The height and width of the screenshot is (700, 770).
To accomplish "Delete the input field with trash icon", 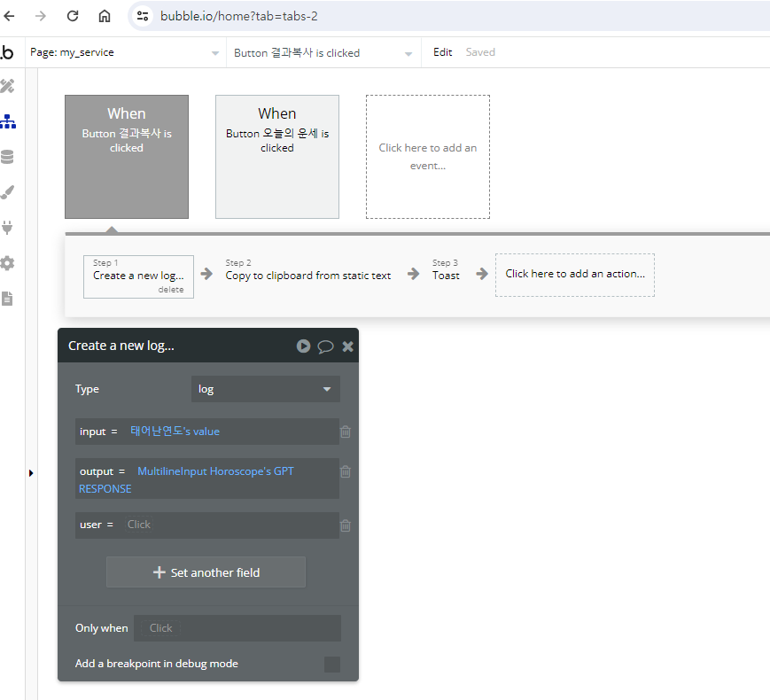I will click(x=346, y=432).
